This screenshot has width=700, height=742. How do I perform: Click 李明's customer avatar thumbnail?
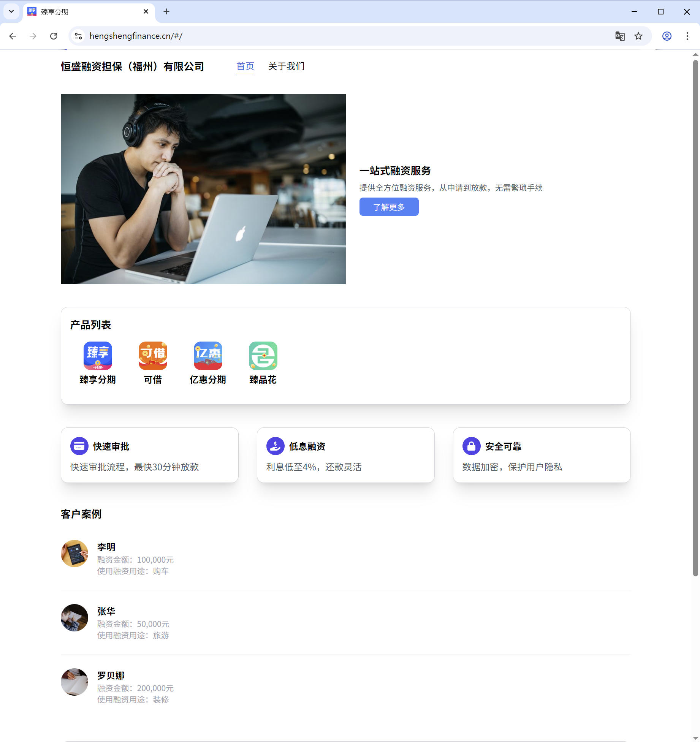[x=74, y=554]
